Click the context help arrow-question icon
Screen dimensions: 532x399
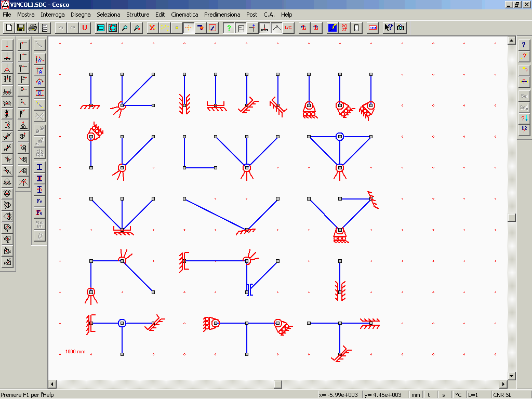pos(388,28)
